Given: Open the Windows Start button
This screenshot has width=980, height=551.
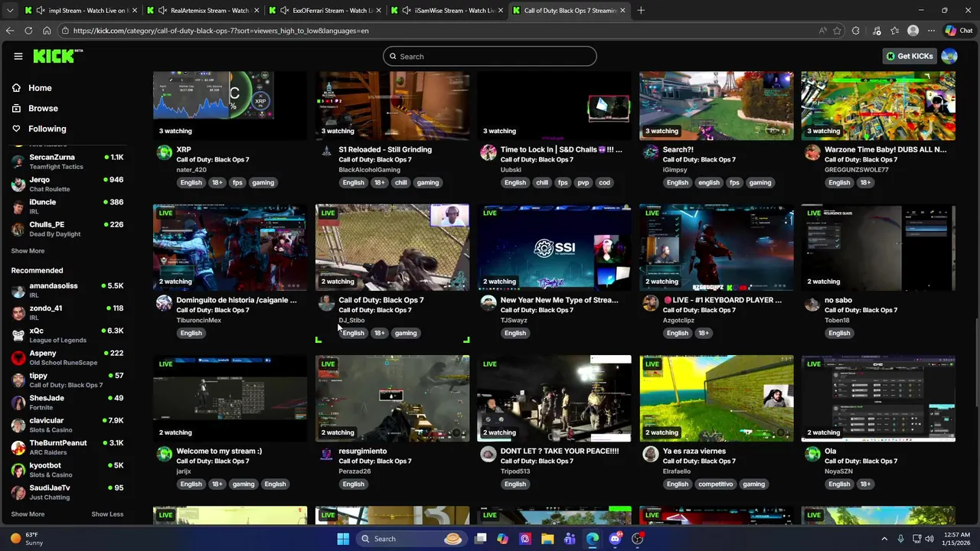Looking at the screenshot, I should click(343, 539).
